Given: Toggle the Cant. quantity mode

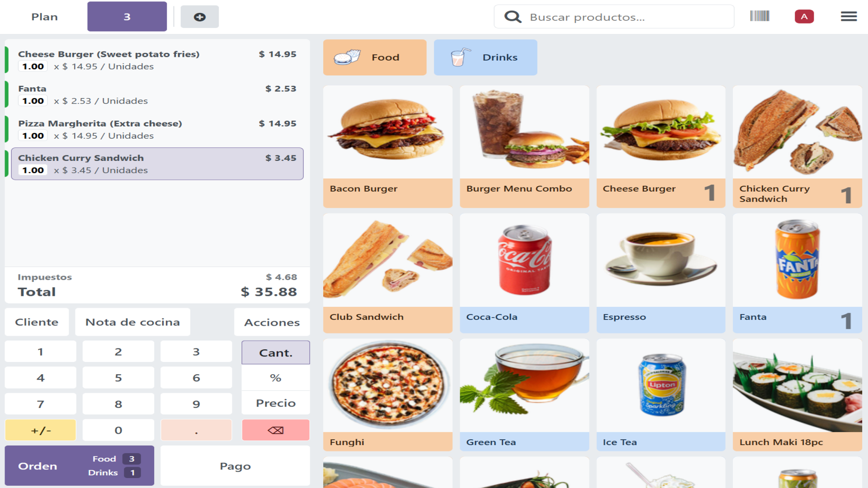Looking at the screenshot, I should pos(275,352).
